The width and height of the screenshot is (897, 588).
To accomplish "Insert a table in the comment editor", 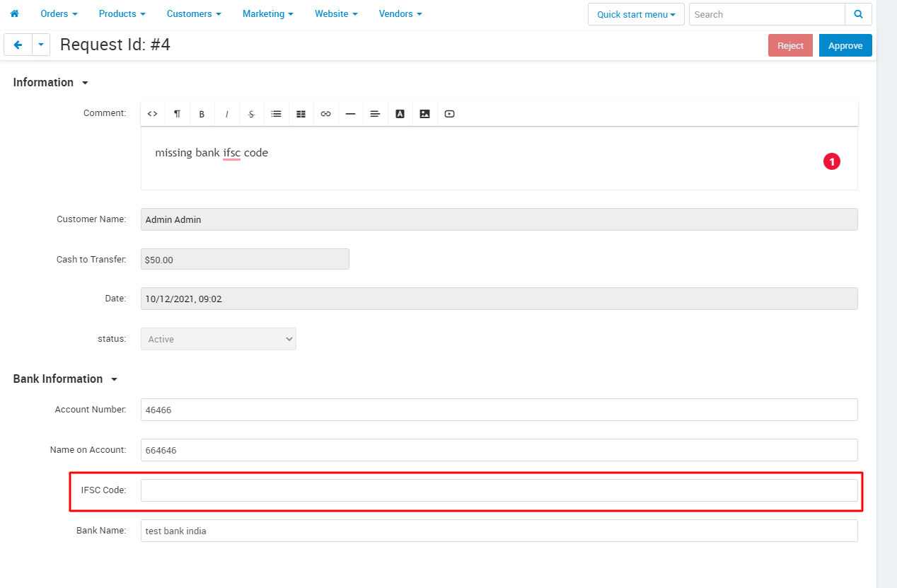I will pyautogui.click(x=301, y=114).
